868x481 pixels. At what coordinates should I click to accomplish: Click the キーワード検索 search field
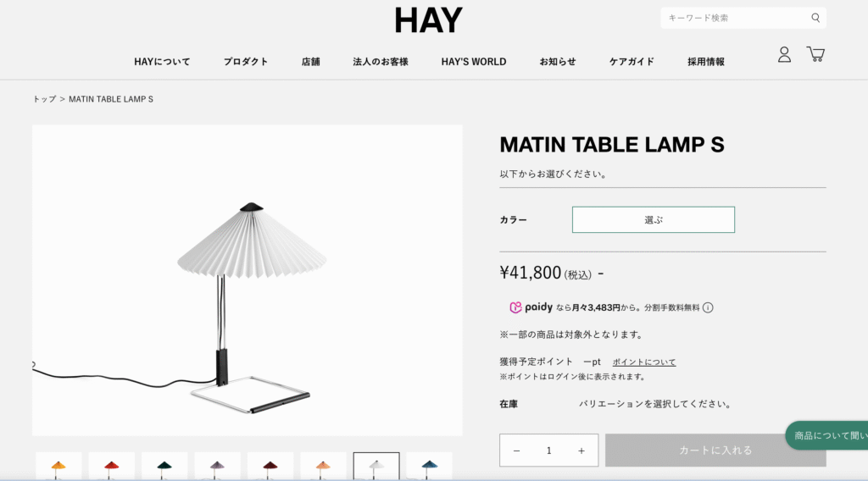pos(737,18)
